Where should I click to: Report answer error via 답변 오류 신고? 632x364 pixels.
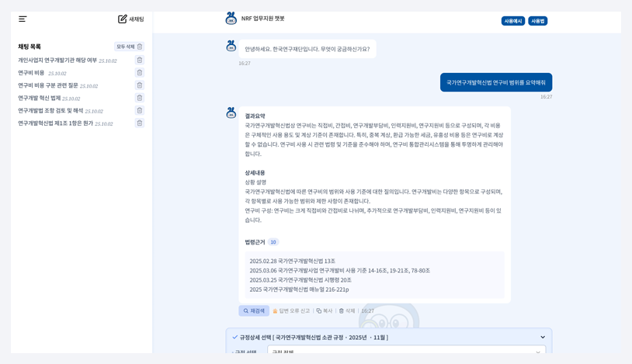[x=291, y=310]
